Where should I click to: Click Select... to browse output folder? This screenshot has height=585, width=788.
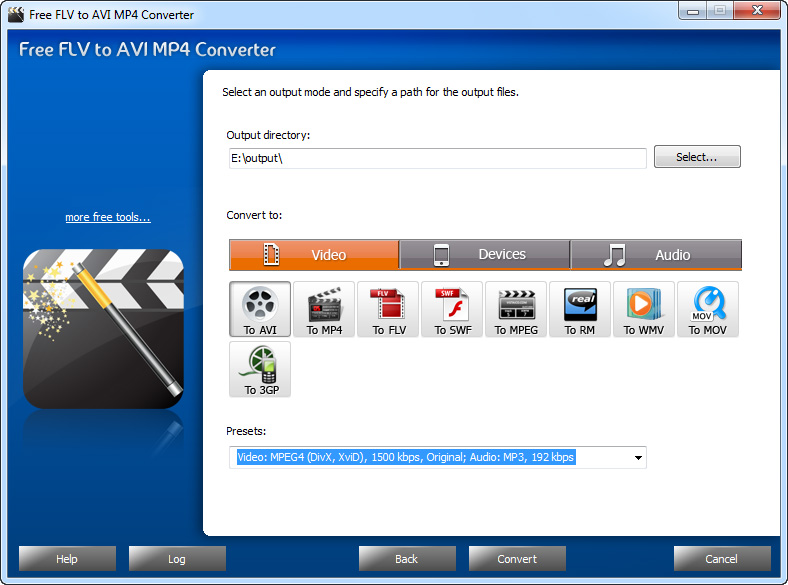coord(697,157)
